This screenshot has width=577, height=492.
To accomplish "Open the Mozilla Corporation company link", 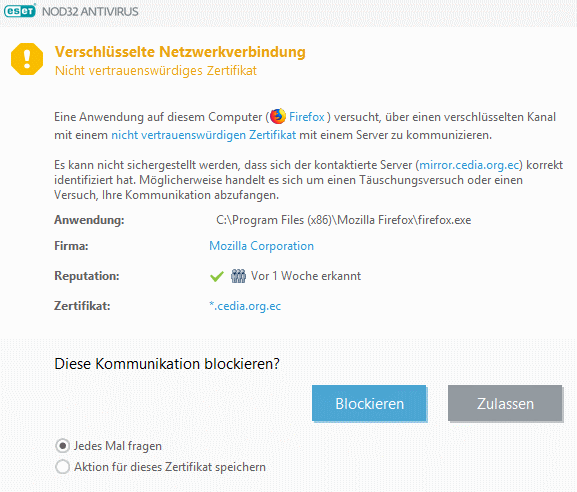I will pos(261,246).
